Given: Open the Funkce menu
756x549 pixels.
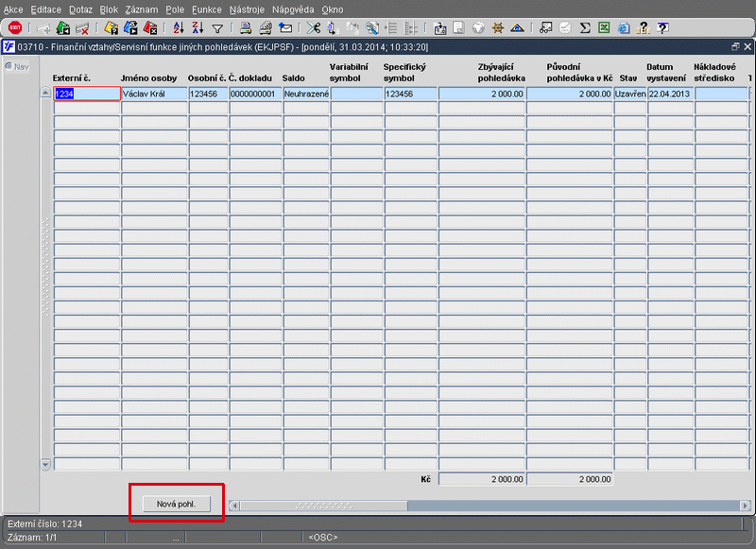Looking at the screenshot, I should pyautogui.click(x=206, y=9).
